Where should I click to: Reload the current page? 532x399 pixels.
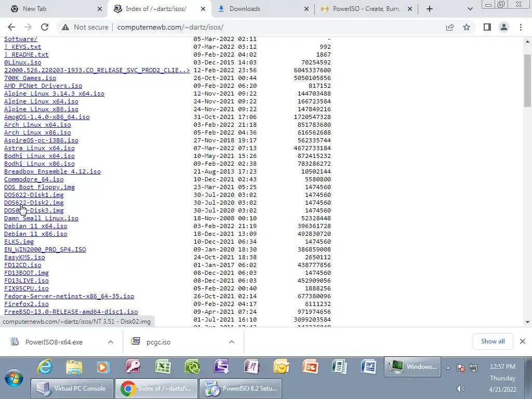pyautogui.click(x=45, y=27)
